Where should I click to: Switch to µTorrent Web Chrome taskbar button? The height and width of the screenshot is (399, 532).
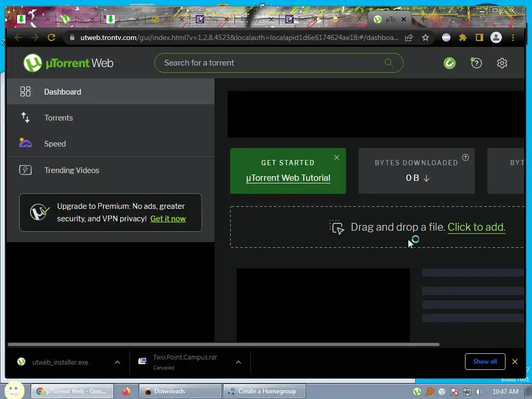pos(72,391)
